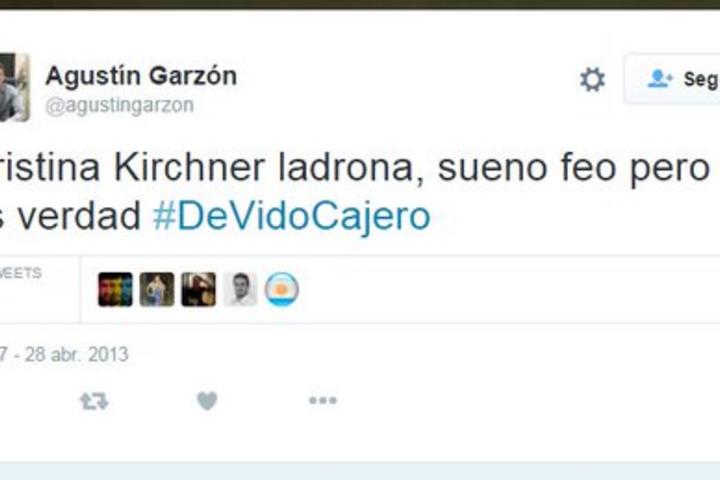
Task: Click the 28 abr. 2013 timestamp
Action: coord(76,355)
